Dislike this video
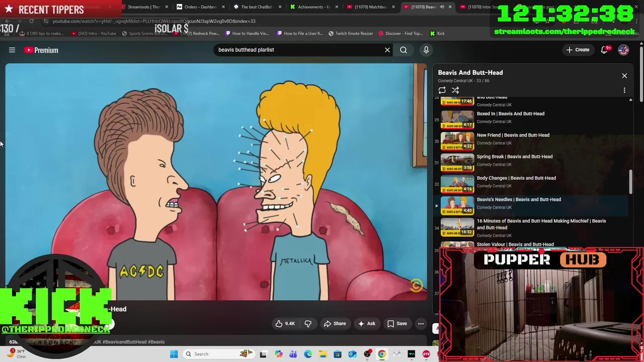 (x=308, y=324)
